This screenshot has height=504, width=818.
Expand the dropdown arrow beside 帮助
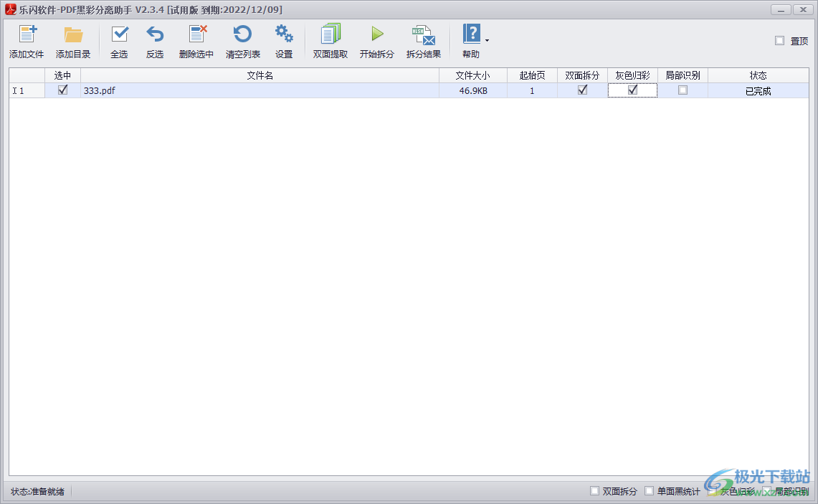point(488,41)
